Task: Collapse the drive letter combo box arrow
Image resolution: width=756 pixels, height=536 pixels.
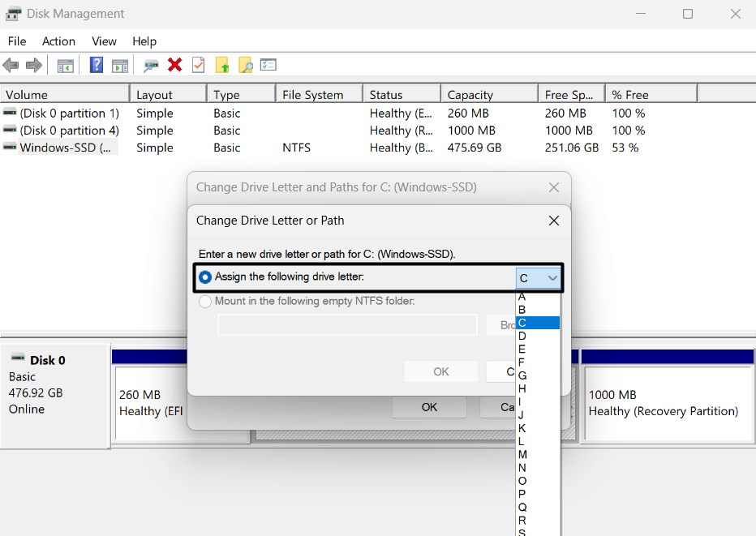Action: click(552, 278)
